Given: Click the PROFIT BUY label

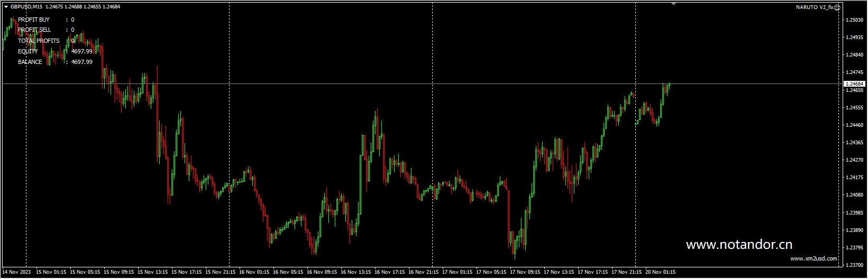Looking at the screenshot, I should [x=34, y=20].
